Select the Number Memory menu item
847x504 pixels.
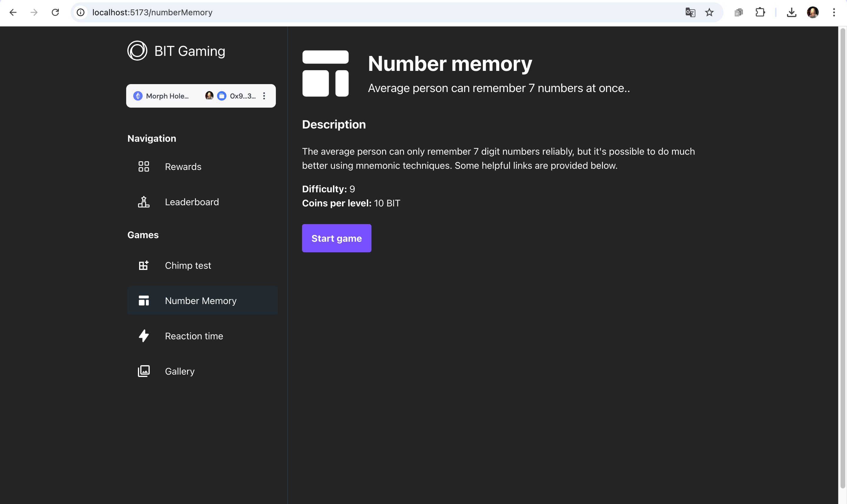click(x=201, y=300)
